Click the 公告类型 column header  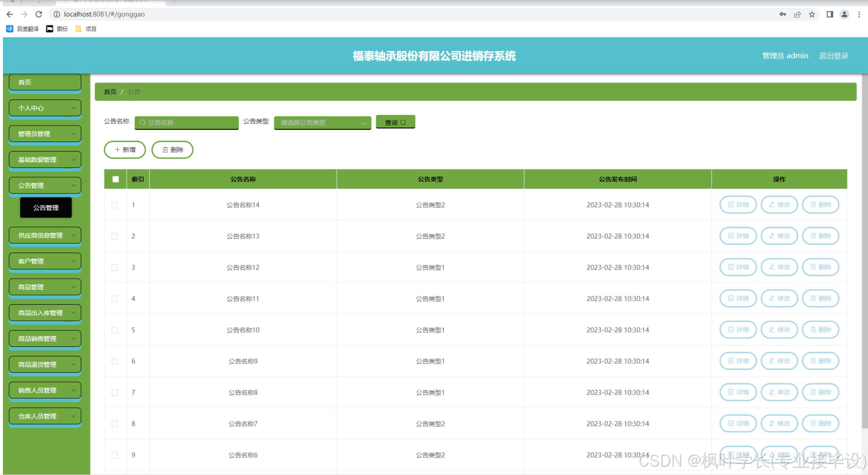point(430,179)
